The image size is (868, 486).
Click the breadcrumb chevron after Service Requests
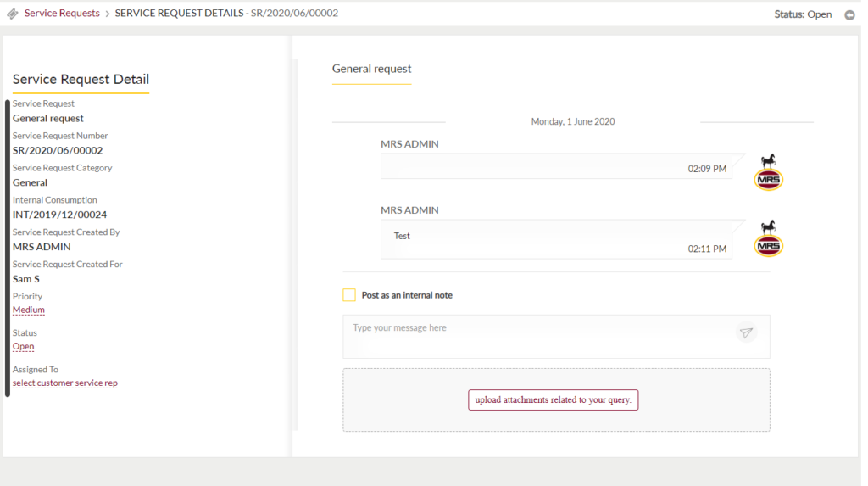(108, 14)
